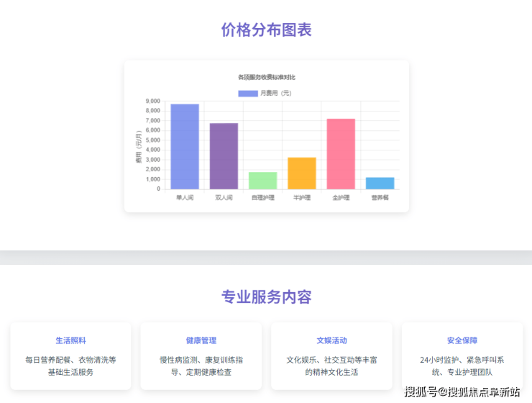Open the 生活照料 card title

coord(70,340)
